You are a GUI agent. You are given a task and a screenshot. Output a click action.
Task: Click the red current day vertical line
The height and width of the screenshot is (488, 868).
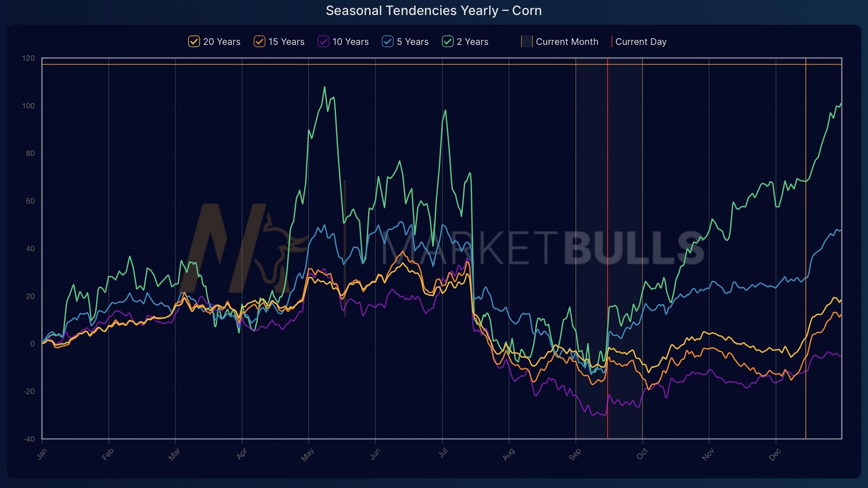[608, 248]
